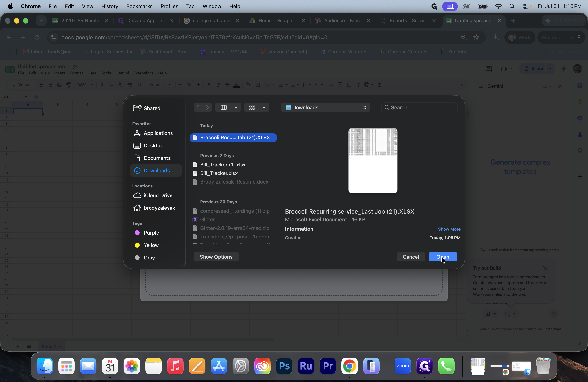
Task: Click the functions sigma icon in Sheets
Action: point(379,85)
